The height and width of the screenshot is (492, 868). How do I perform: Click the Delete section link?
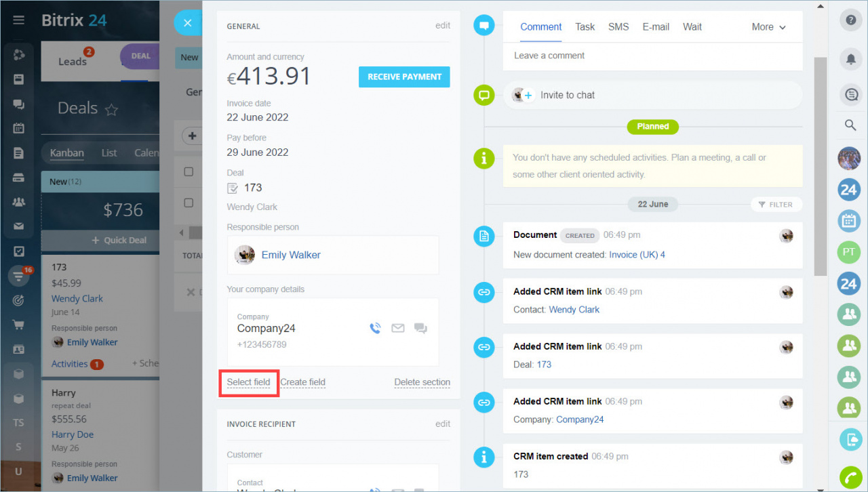pos(422,382)
